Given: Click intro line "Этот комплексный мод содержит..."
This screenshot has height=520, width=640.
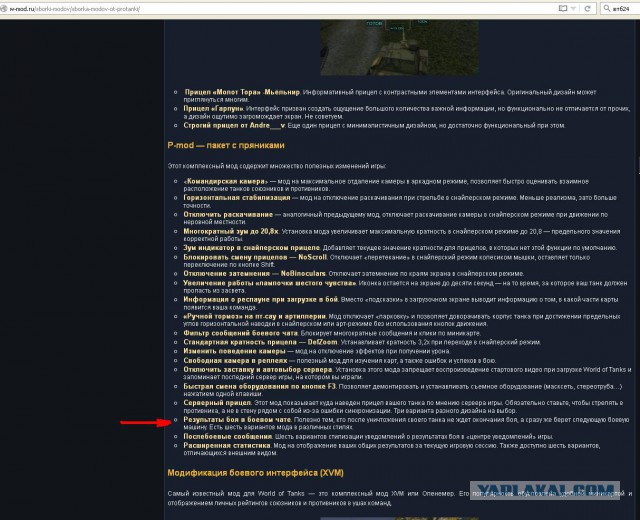Looking at the screenshot, I should 276,166.
